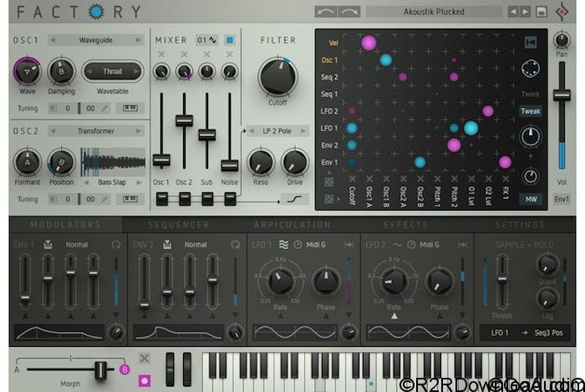Click the red diamond logo icon
The width and height of the screenshot is (585, 392).
(562, 12)
